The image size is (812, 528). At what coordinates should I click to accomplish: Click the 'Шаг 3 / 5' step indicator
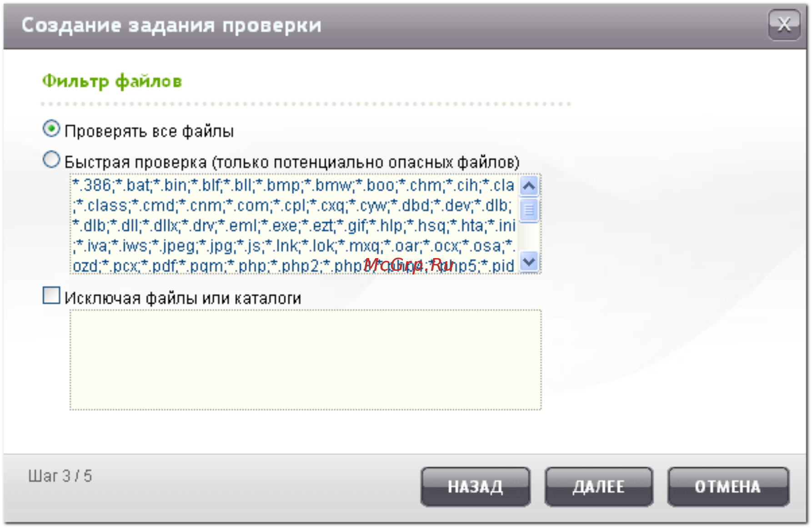60,476
